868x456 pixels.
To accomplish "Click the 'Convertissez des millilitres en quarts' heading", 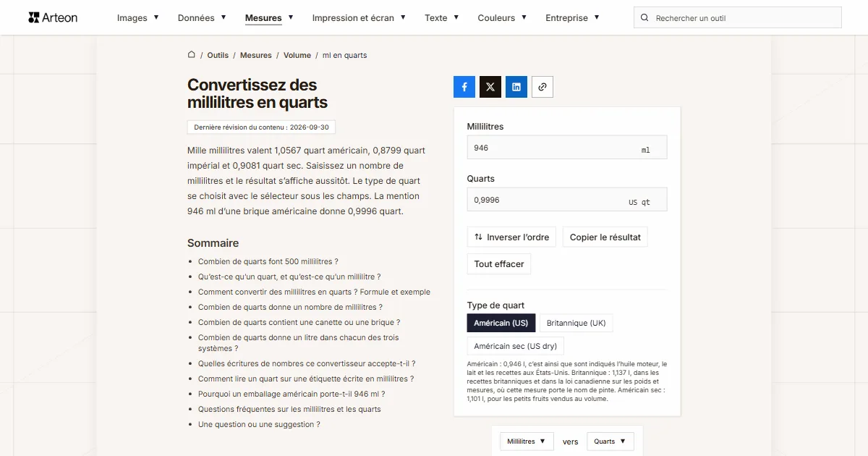I will coord(258,94).
